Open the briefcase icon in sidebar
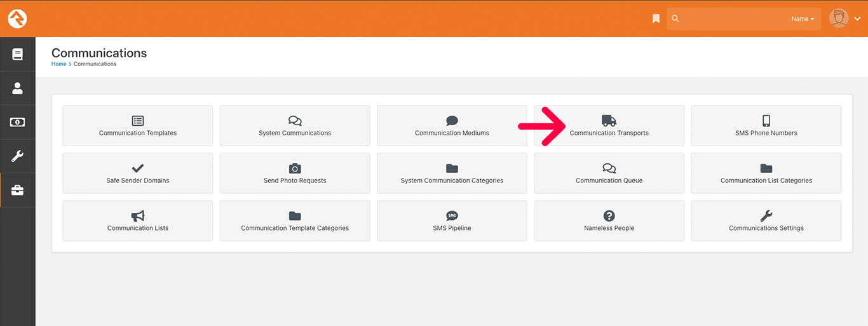The height and width of the screenshot is (326, 868). coord(18,190)
